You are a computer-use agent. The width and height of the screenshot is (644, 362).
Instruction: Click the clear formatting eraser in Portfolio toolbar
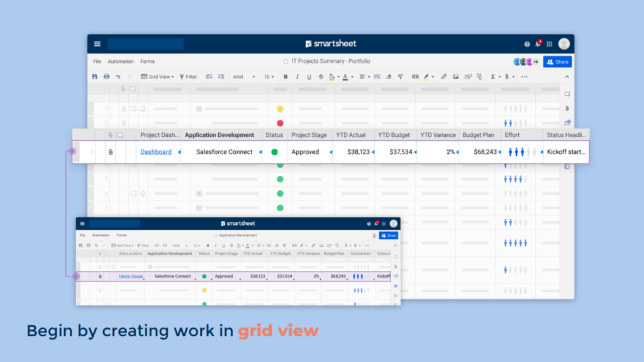point(389,77)
